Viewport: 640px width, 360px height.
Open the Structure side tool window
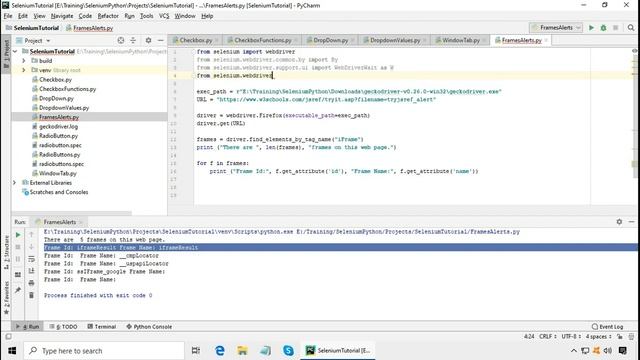(6, 253)
